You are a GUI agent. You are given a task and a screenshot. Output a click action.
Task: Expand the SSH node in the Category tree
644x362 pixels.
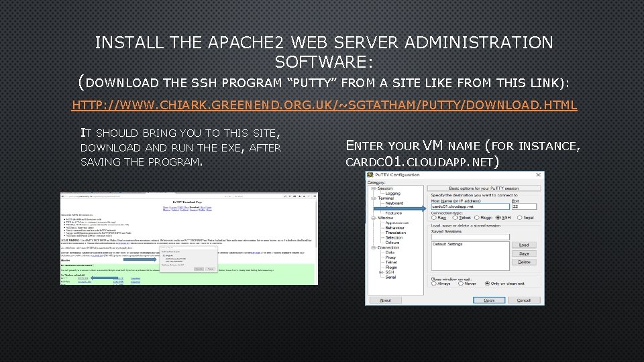point(381,272)
